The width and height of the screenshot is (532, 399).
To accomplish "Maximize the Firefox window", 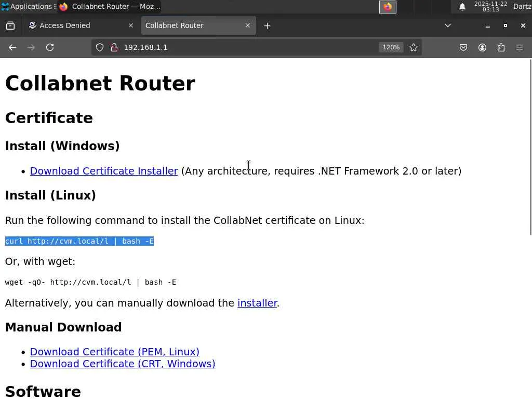I will 505,26.
